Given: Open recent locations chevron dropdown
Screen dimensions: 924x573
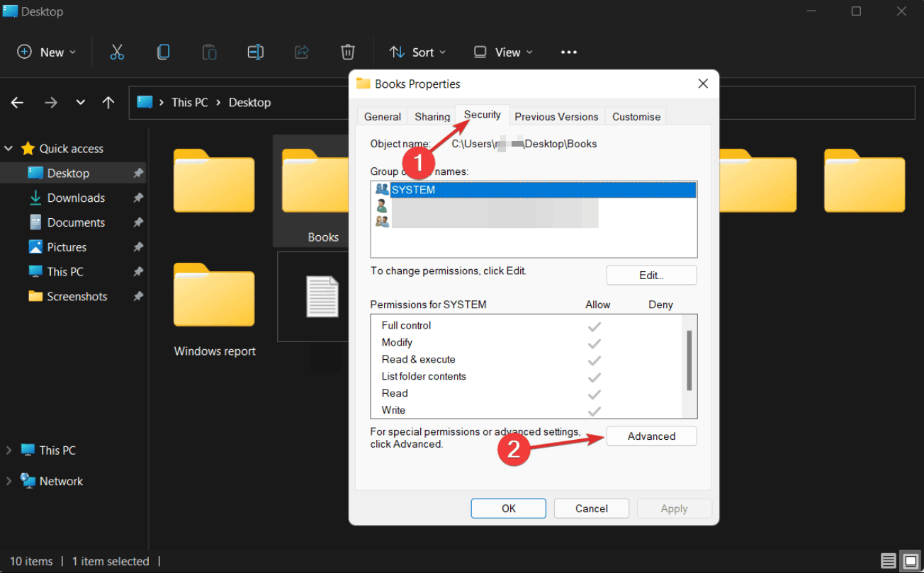Looking at the screenshot, I should tap(81, 103).
